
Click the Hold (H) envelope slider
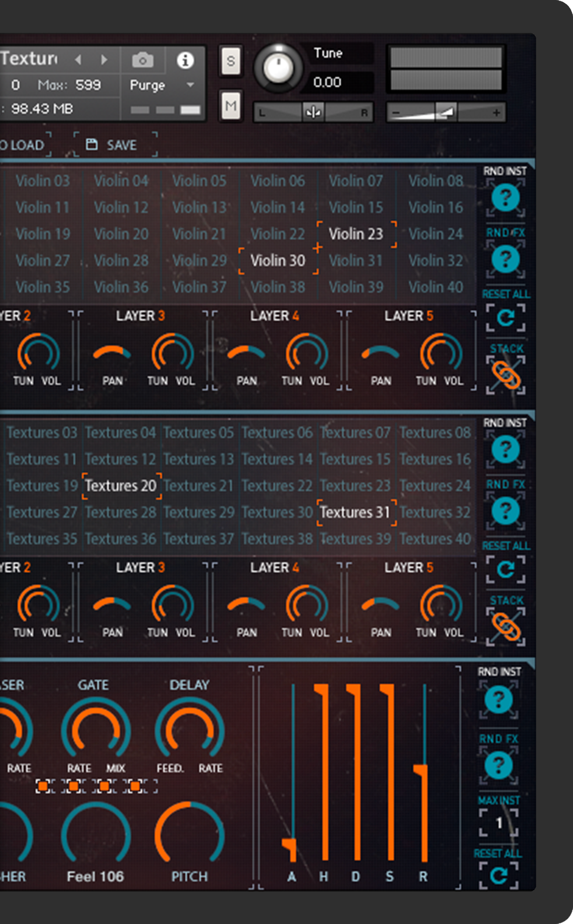pyautogui.click(x=324, y=773)
